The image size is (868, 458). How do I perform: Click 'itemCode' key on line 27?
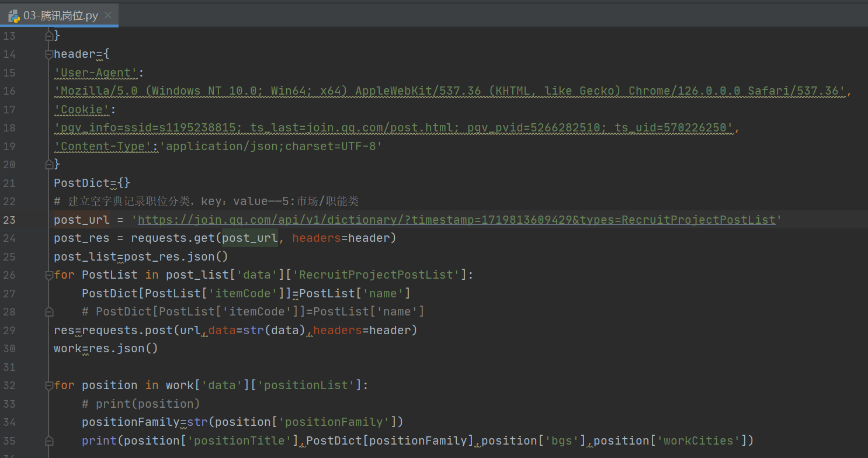(242, 293)
